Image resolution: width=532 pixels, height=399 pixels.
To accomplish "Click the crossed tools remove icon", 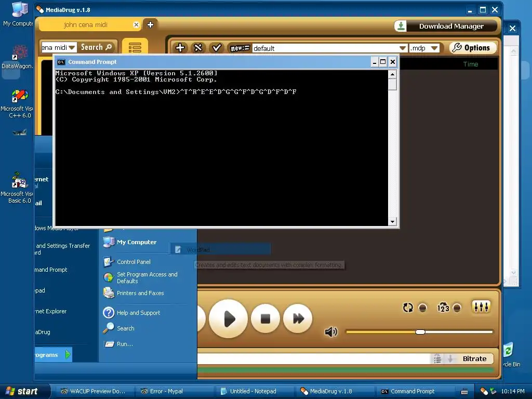I will pyautogui.click(x=198, y=48).
